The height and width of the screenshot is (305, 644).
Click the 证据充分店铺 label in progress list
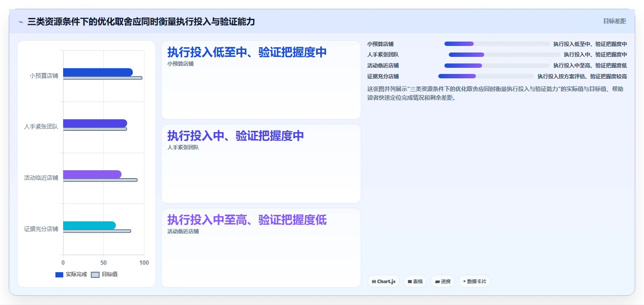(383, 76)
